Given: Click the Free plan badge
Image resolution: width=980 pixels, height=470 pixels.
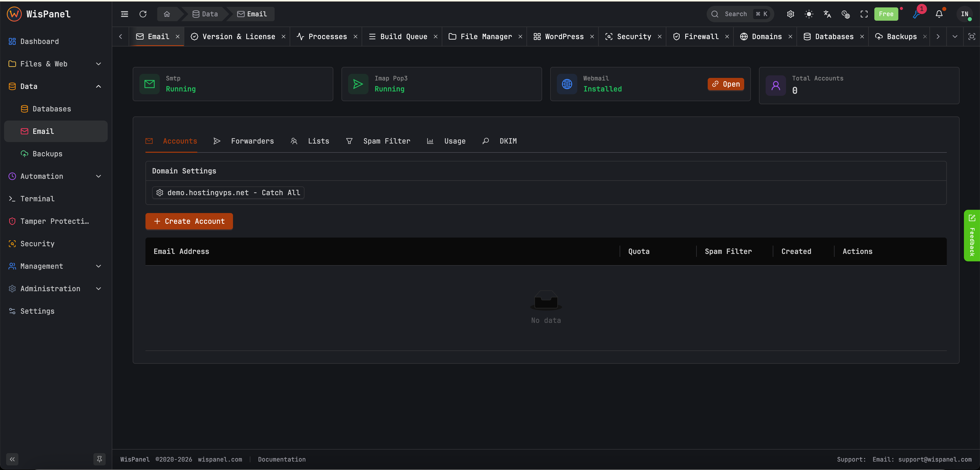Looking at the screenshot, I should tap(886, 14).
